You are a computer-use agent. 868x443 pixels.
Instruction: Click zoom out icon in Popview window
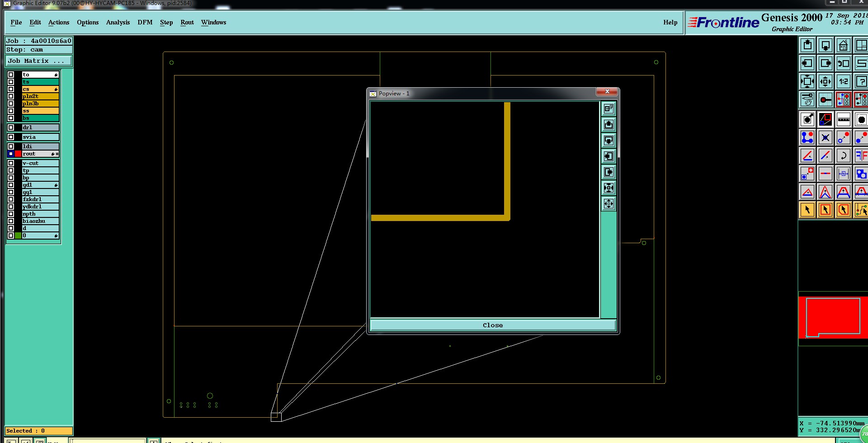click(609, 203)
